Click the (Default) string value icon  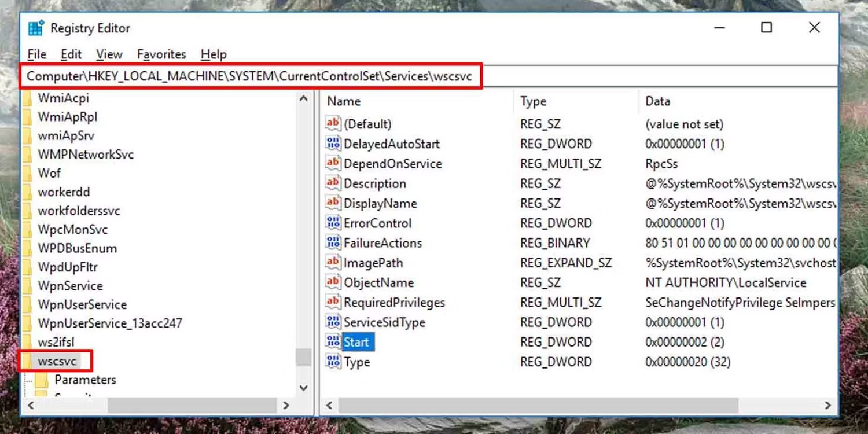[x=333, y=124]
